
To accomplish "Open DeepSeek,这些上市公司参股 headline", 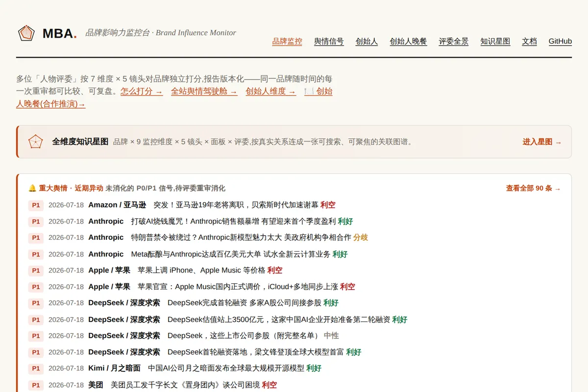I will click(245, 336).
